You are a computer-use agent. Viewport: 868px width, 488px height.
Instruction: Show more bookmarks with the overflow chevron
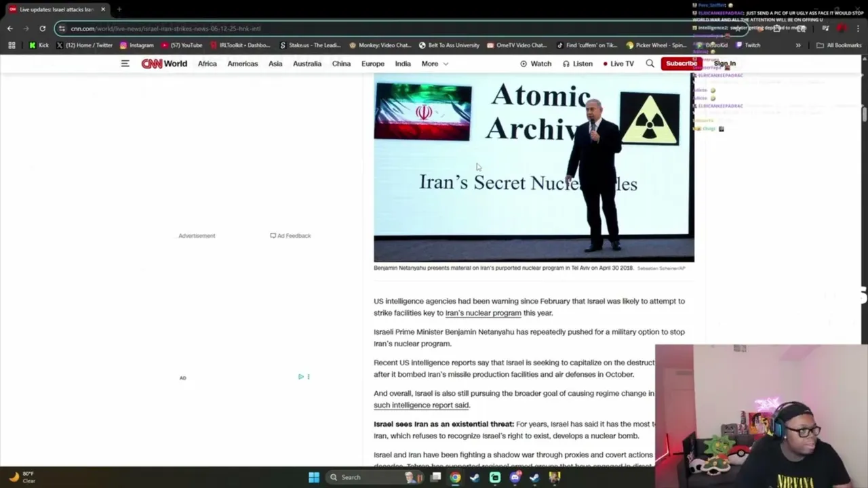point(798,45)
